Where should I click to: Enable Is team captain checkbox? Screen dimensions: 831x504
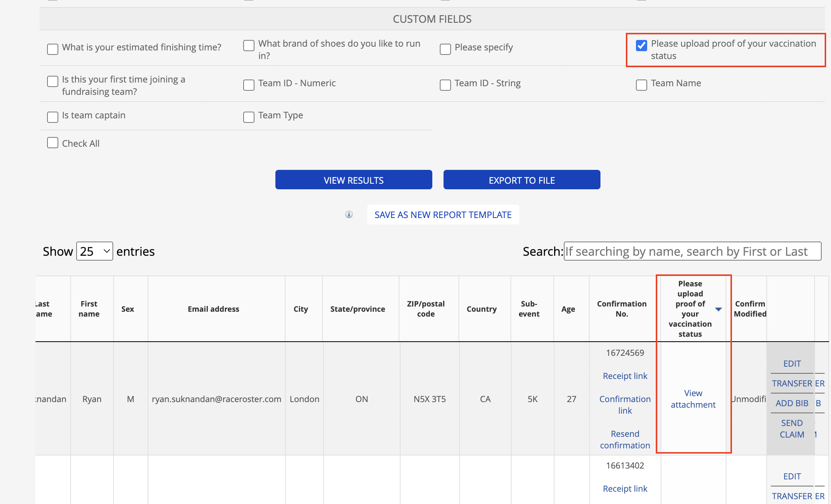[53, 117]
